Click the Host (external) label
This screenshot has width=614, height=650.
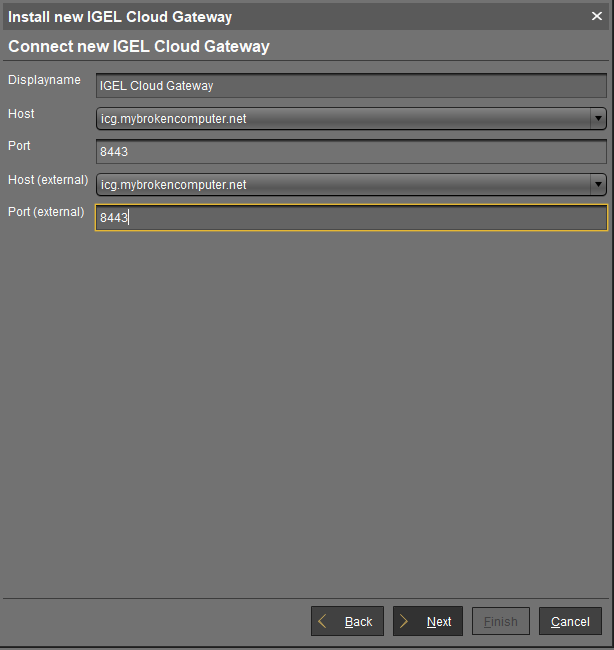[48, 179]
